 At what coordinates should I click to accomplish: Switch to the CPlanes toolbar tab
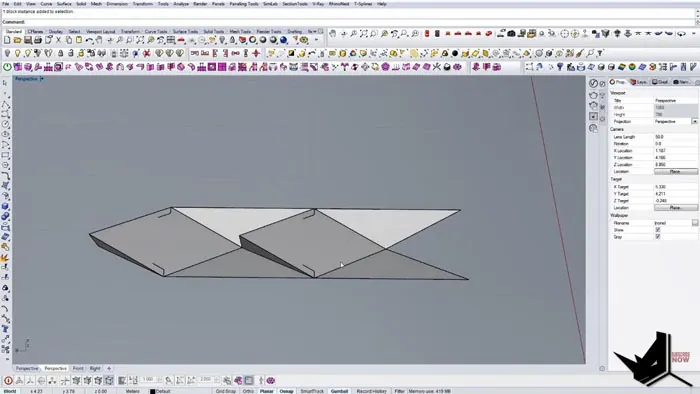pos(35,32)
